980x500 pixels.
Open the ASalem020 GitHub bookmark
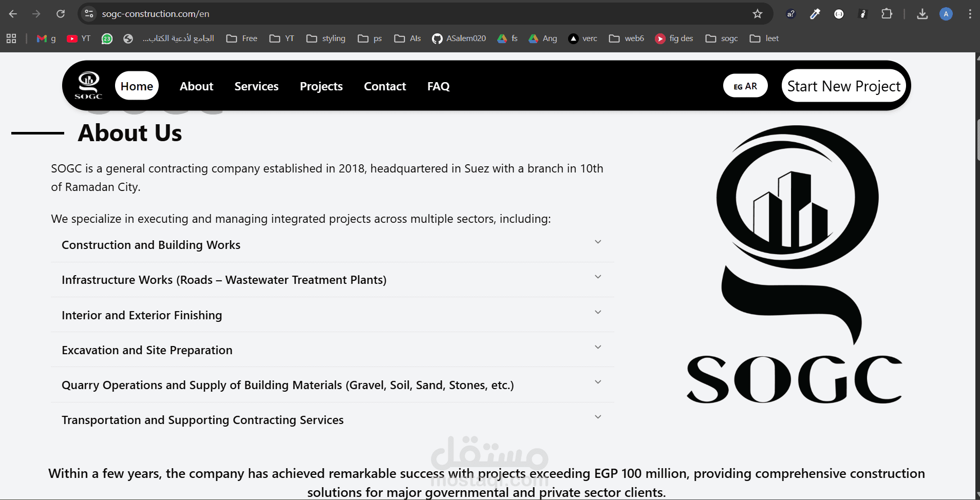point(459,39)
